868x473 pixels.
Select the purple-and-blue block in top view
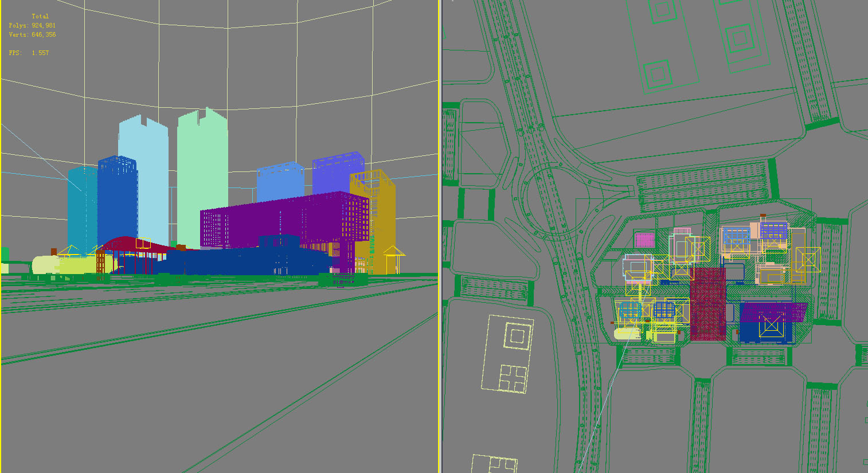point(772,322)
